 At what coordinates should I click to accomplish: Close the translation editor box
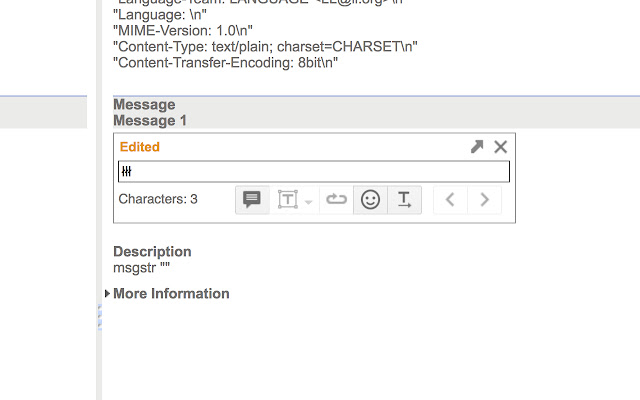500,147
